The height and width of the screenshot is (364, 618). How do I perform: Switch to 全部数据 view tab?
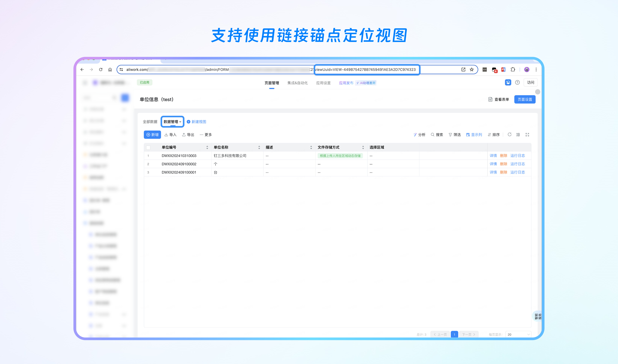(150, 122)
